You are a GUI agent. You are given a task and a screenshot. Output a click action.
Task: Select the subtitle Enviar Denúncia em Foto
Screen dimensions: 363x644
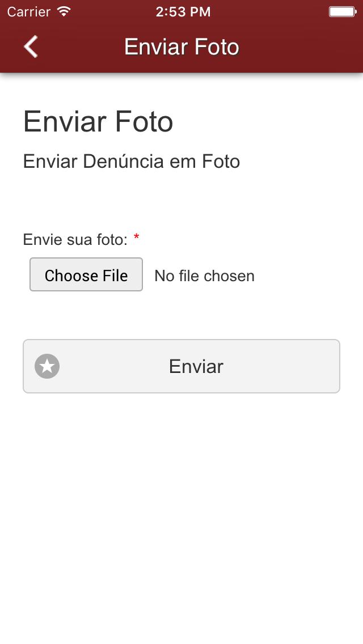[x=132, y=162]
